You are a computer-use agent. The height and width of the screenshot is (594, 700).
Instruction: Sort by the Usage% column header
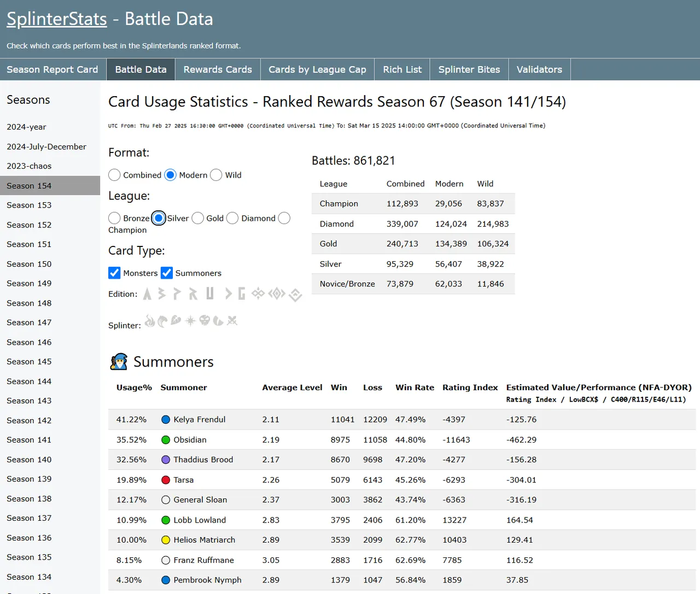click(x=134, y=387)
